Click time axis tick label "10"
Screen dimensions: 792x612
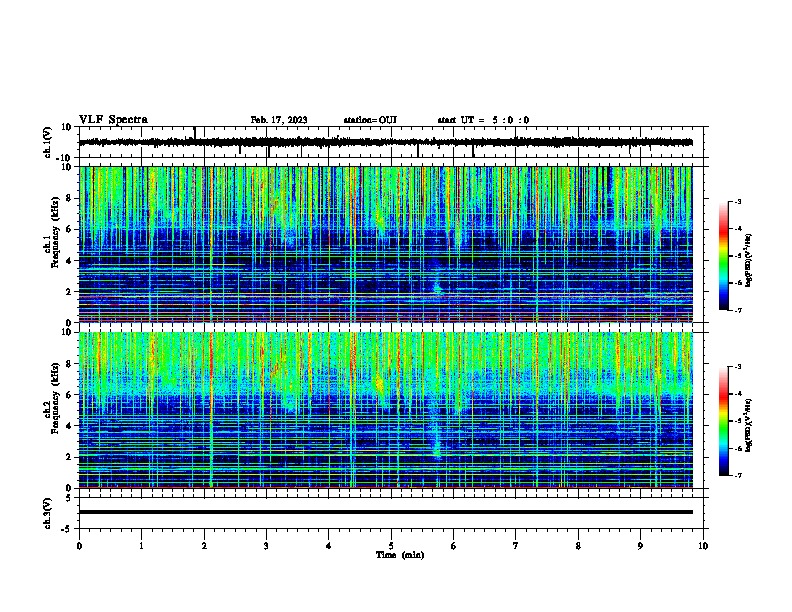(703, 546)
